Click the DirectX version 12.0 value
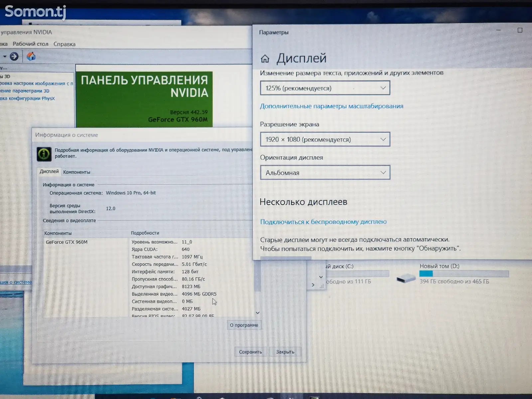The image size is (532, 399). (110, 208)
